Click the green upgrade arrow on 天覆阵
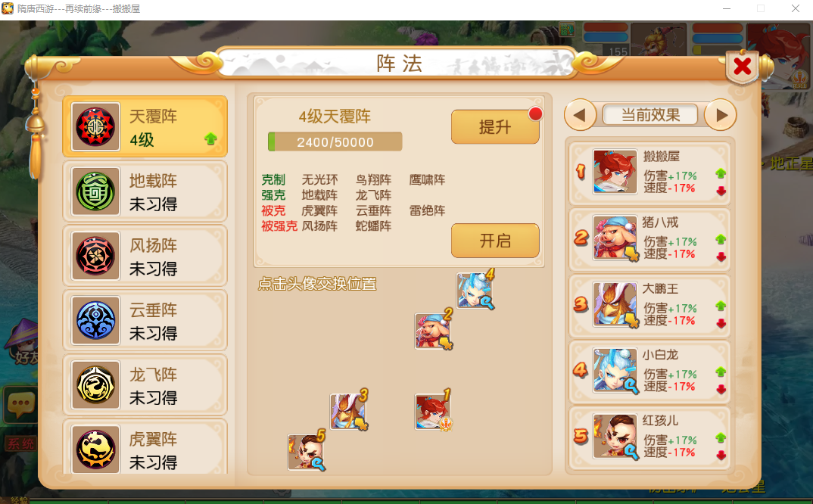The width and height of the screenshot is (813, 504). (x=210, y=138)
